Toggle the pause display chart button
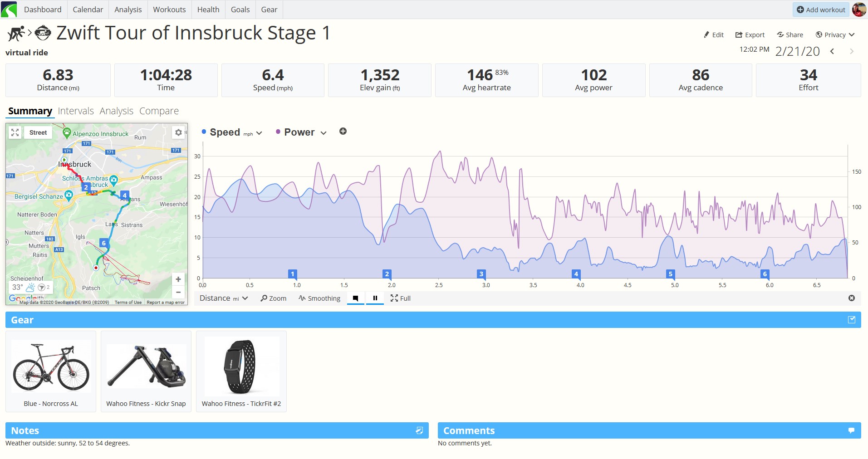The height and width of the screenshot is (459, 868). [375, 298]
